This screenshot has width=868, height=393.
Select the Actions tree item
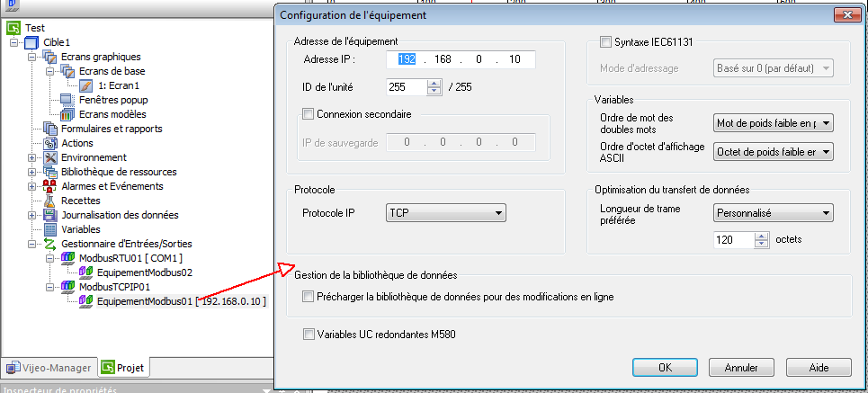[77, 143]
